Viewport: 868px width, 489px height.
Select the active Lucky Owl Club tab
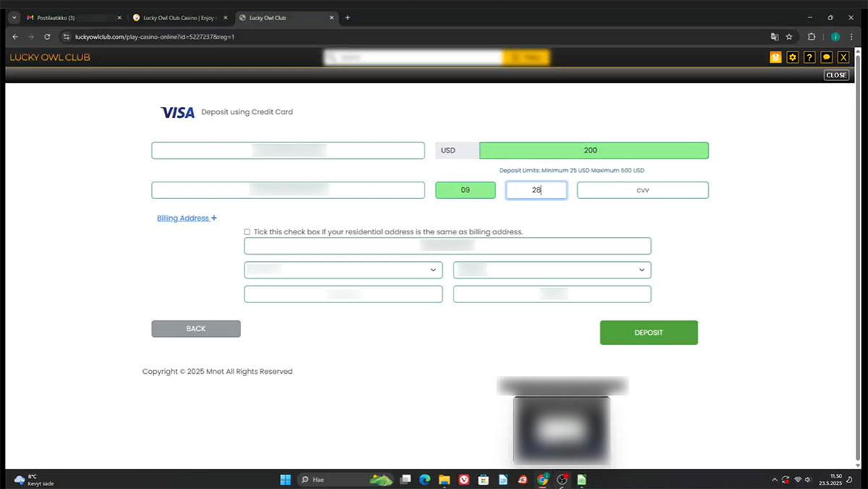click(x=287, y=17)
